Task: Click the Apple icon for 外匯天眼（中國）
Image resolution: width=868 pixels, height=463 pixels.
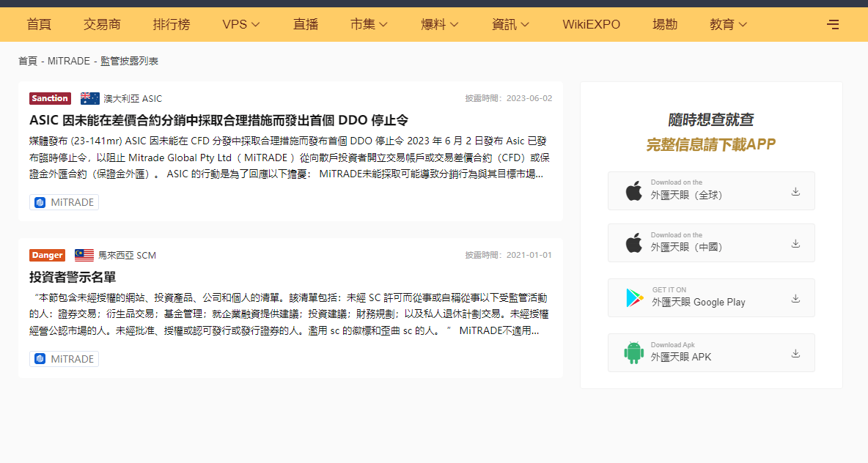Action: coord(634,242)
